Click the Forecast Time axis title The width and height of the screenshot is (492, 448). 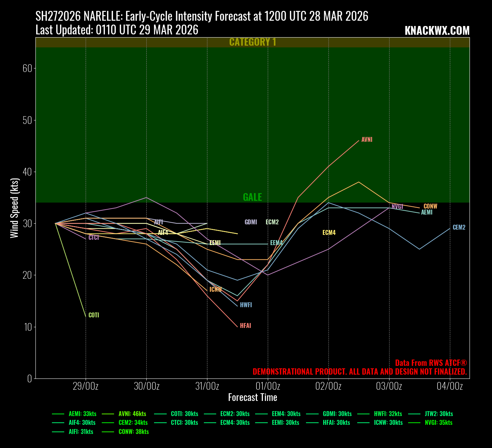tap(252, 397)
